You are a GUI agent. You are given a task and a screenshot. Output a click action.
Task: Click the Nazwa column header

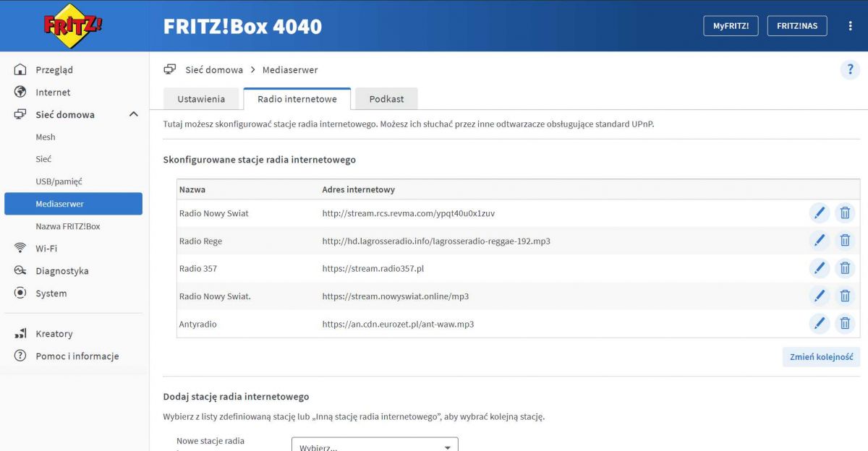point(192,189)
